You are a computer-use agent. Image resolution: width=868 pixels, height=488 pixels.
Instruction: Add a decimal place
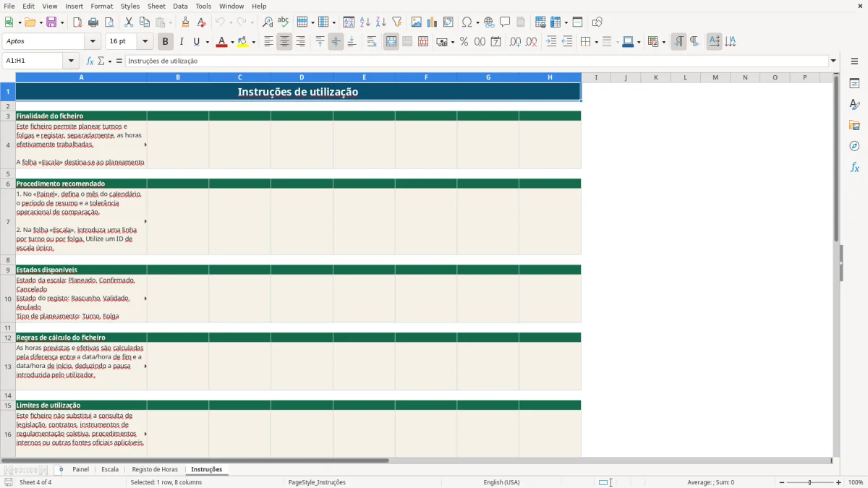(x=515, y=42)
